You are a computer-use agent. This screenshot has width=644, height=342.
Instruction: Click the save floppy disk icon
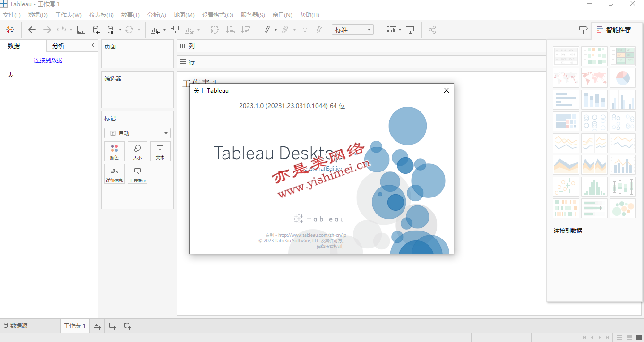81,30
